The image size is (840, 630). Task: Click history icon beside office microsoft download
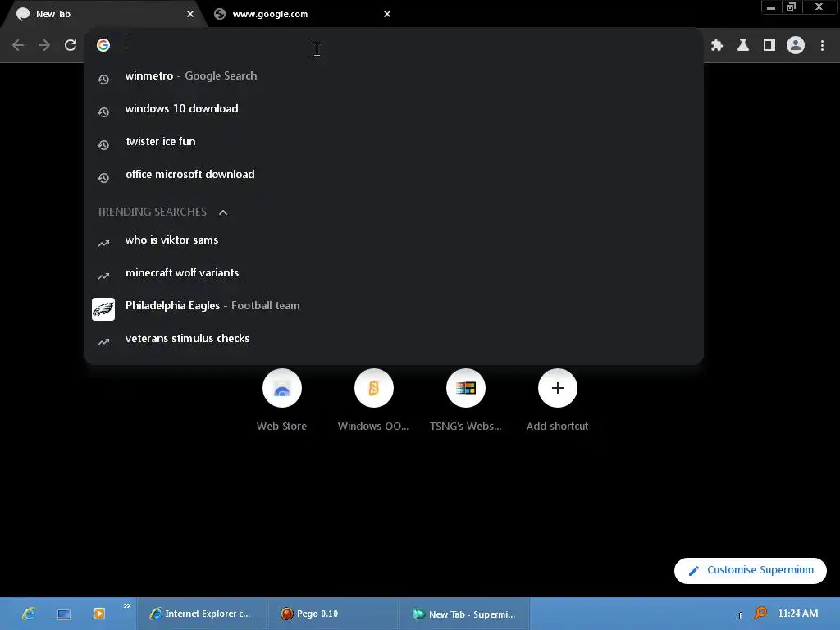coord(103,177)
